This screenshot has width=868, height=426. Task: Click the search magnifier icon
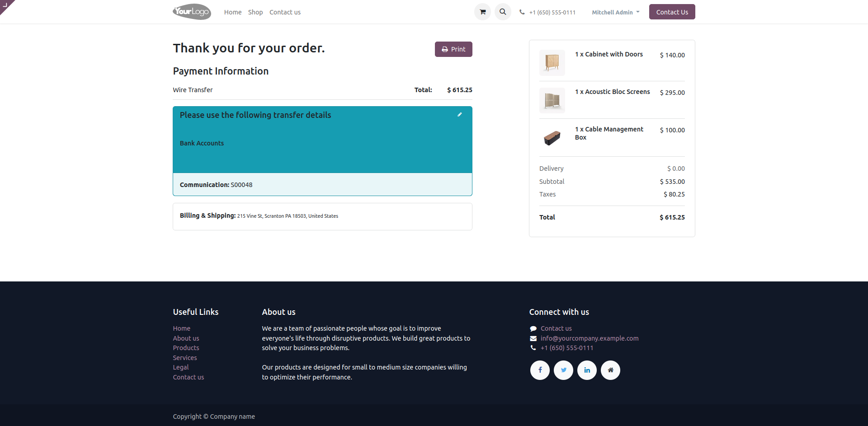pyautogui.click(x=503, y=12)
